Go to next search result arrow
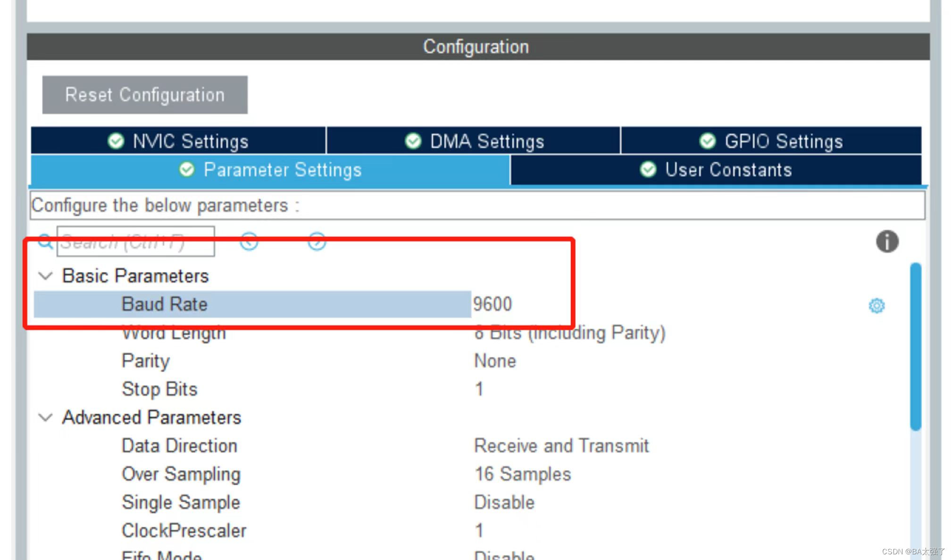 coord(317,241)
